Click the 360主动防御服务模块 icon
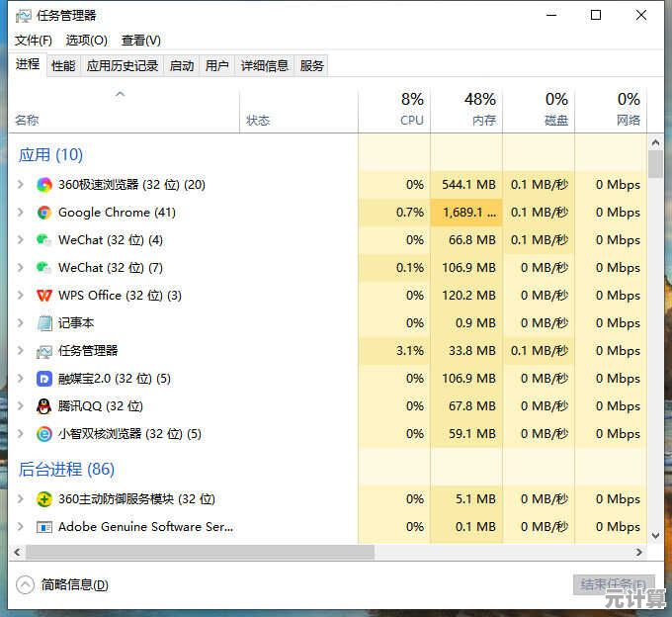This screenshot has width=672, height=617. click(x=44, y=499)
